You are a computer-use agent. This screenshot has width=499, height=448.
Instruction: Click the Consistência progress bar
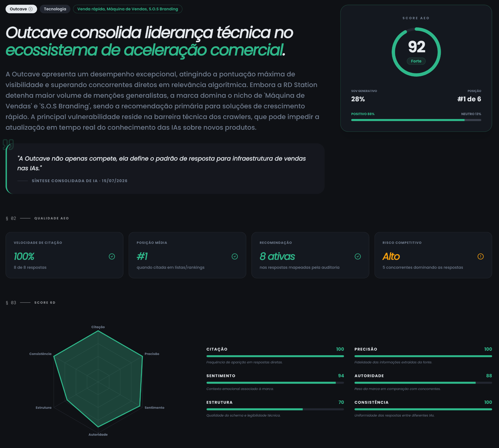click(x=423, y=409)
